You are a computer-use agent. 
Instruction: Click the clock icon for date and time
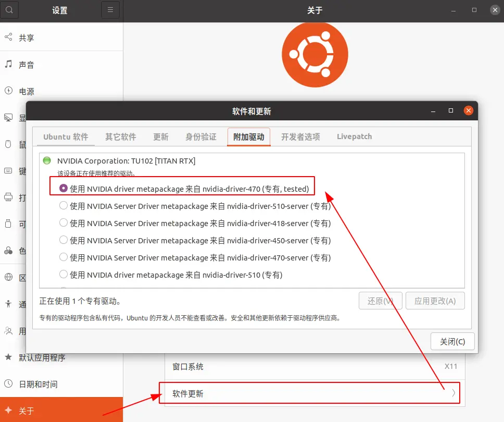(8, 384)
